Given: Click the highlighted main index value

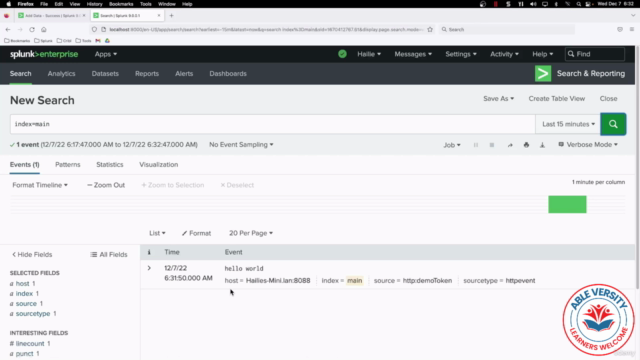Looking at the screenshot, I should click(x=354, y=280).
